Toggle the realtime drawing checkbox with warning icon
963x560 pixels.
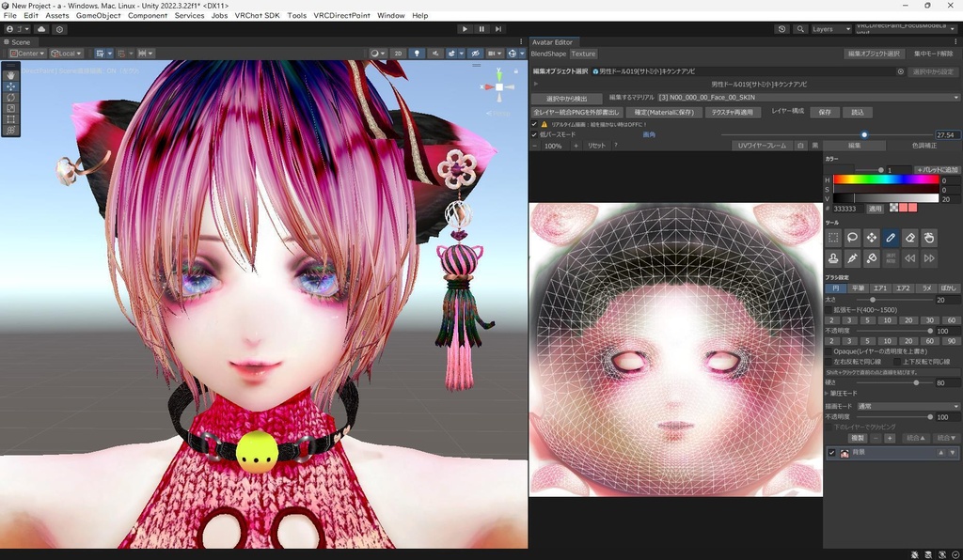click(x=534, y=124)
